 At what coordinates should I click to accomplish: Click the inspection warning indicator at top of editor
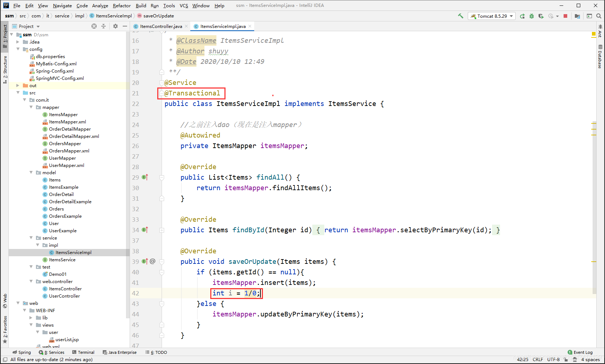(x=594, y=34)
